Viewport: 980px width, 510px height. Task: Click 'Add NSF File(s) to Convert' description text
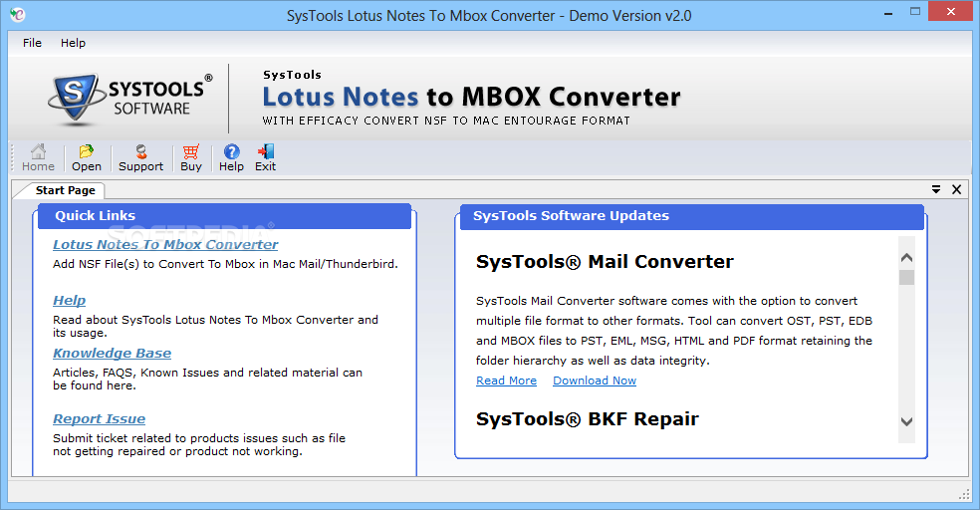tap(225, 264)
